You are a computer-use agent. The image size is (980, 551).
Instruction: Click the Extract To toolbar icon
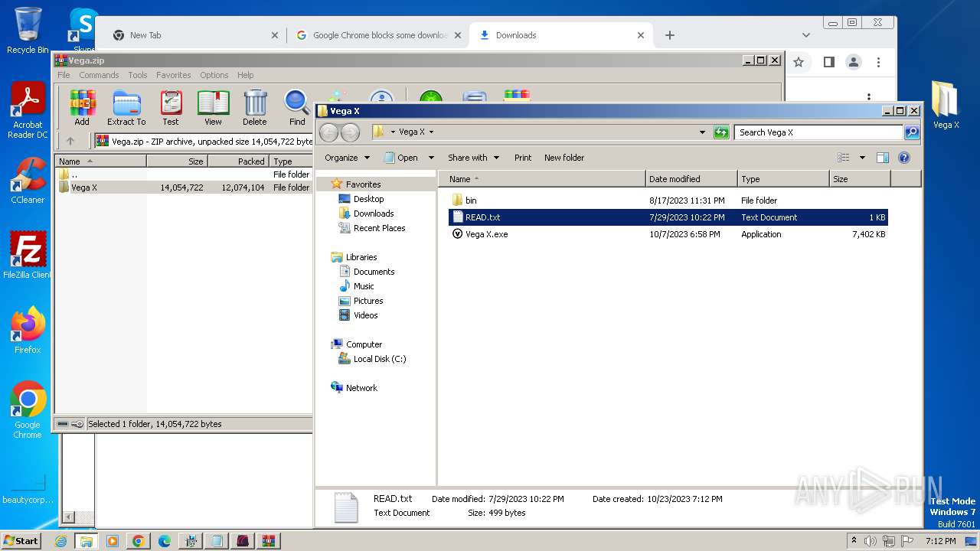tap(126, 107)
